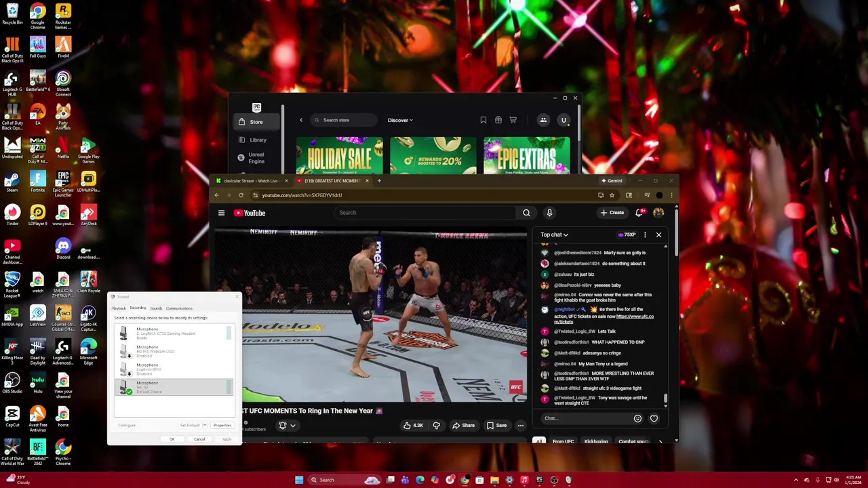Viewport: 868px width, 488px height.
Task: Switch to Communications tab in Sound dialog
Action: pyautogui.click(x=179, y=308)
